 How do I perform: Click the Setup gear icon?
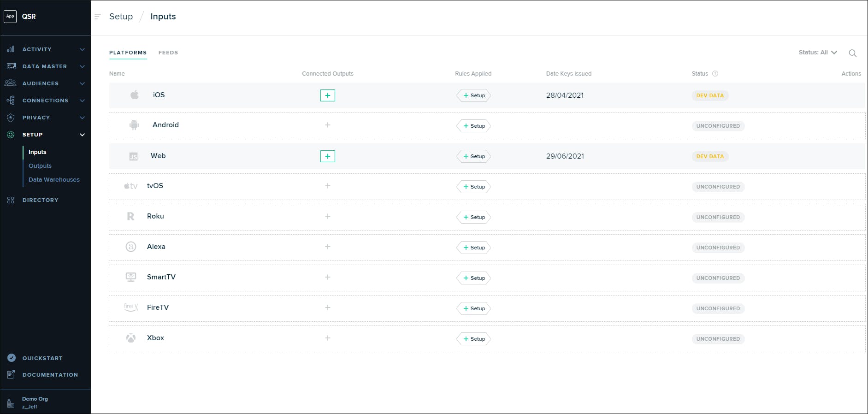pos(11,135)
